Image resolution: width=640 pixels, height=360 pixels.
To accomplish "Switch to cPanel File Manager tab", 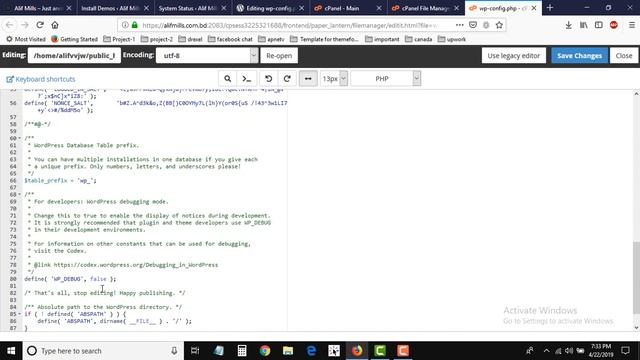I will click(425, 8).
